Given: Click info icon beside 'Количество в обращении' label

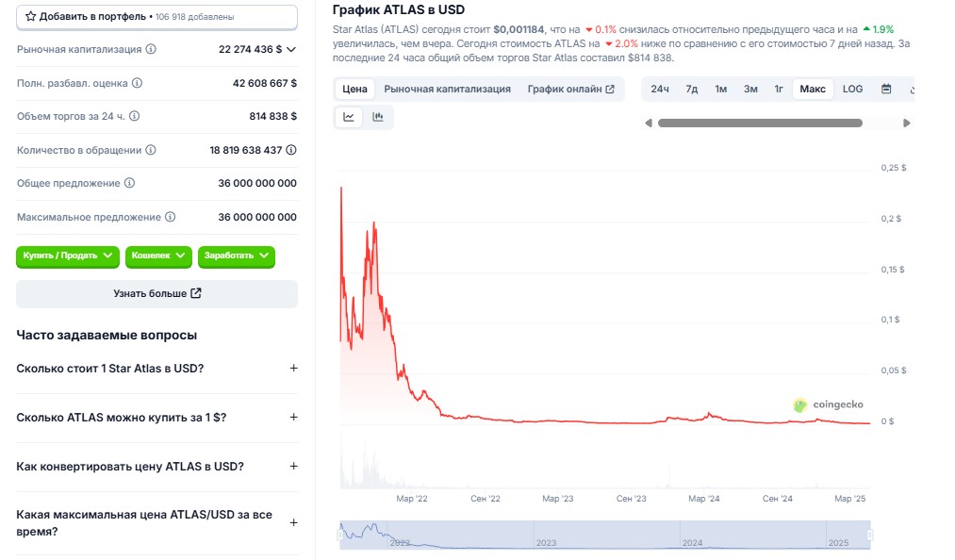Looking at the screenshot, I should pyautogui.click(x=151, y=150).
